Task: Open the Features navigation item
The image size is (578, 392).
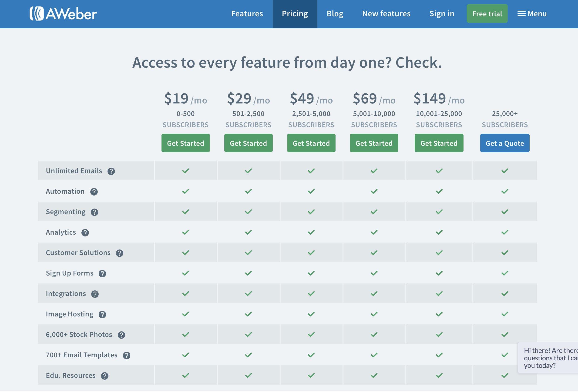Action: [x=247, y=14]
